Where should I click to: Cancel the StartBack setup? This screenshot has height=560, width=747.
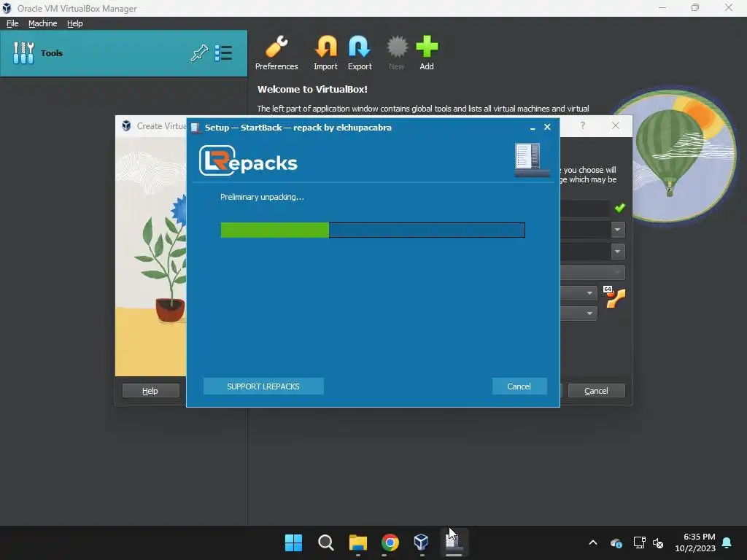[519, 386]
